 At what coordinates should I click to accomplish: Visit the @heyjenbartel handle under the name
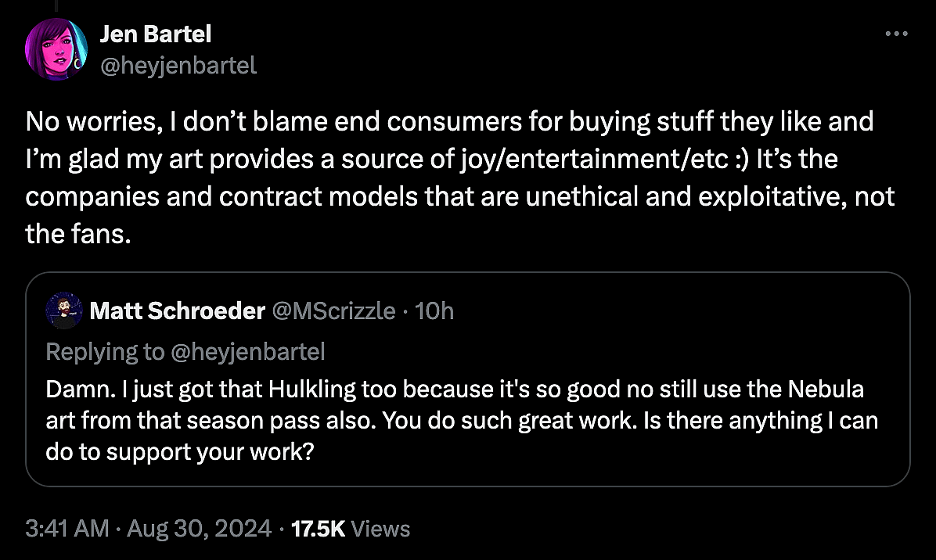(x=178, y=65)
